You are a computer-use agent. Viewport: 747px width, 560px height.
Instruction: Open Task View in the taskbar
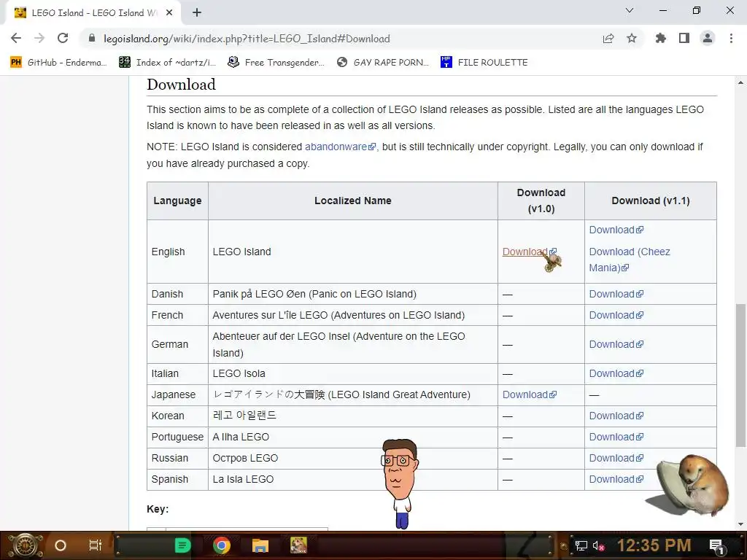(x=96, y=545)
